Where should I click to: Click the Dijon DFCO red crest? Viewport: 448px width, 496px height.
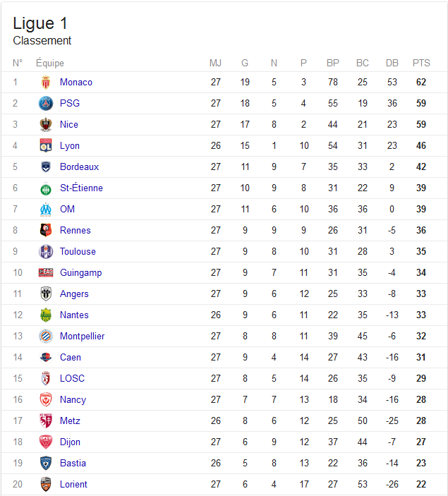[46, 442]
